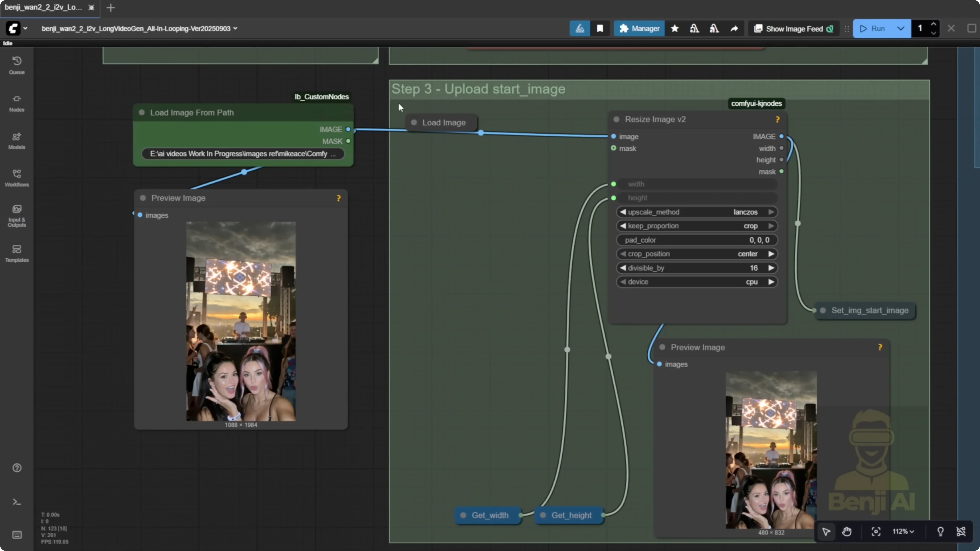
Task: Open a new workflow tab
Action: coord(110,8)
